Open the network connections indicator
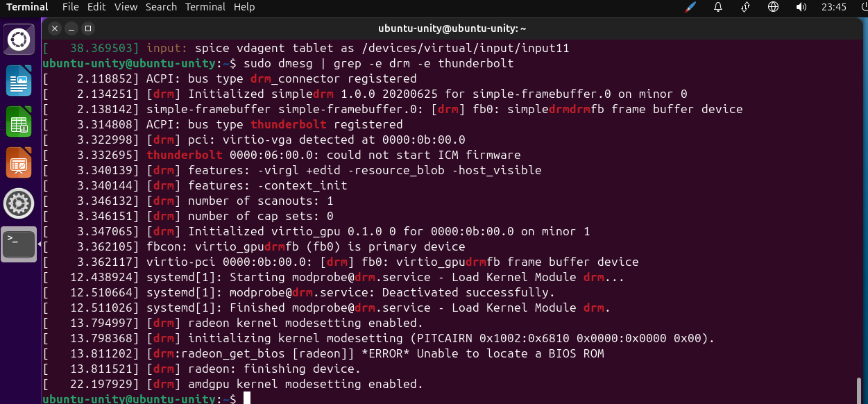Viewport: 868px width, 404px height. click(x=746, y=7)
